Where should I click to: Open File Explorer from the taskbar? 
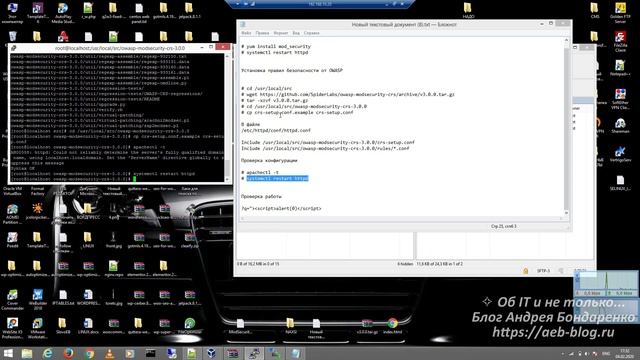[x=27, y=353]
